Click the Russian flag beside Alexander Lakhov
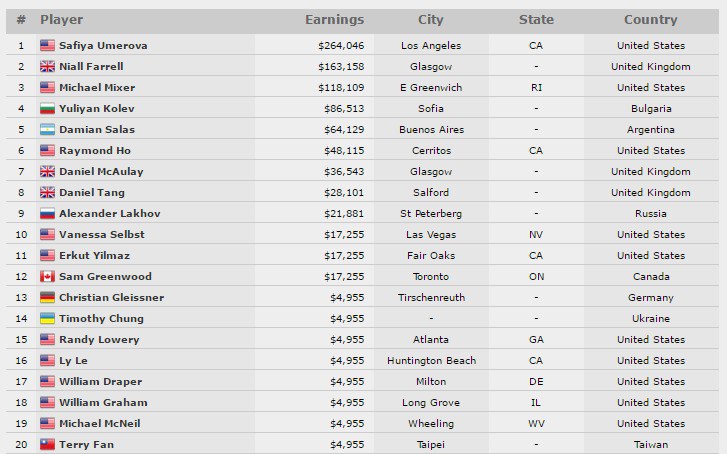Viewport: 727px width, 454px height. 47,214
